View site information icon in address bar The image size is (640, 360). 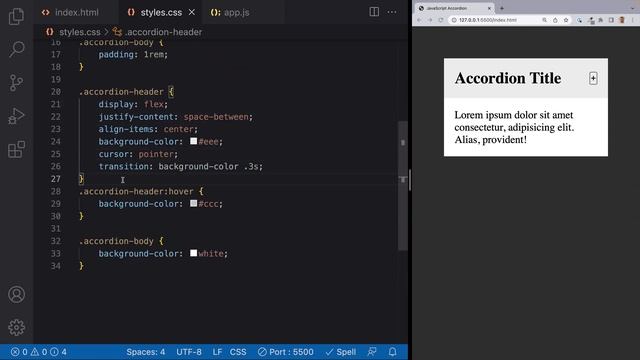453,20
